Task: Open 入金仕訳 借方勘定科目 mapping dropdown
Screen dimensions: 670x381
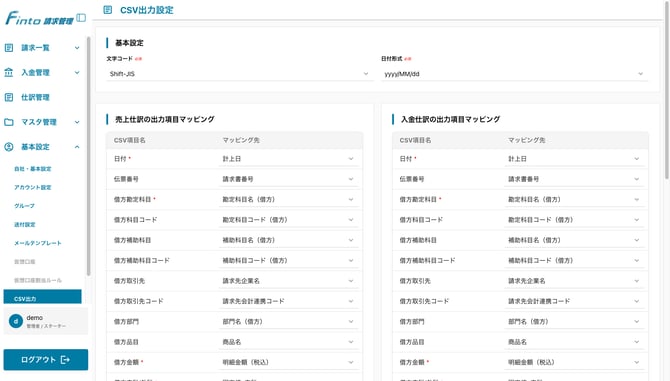Action: [x=574, y=199]
